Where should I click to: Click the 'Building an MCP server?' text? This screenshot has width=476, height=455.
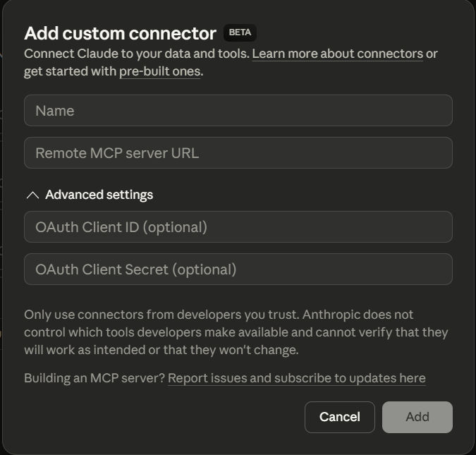(x=94, y=378)
